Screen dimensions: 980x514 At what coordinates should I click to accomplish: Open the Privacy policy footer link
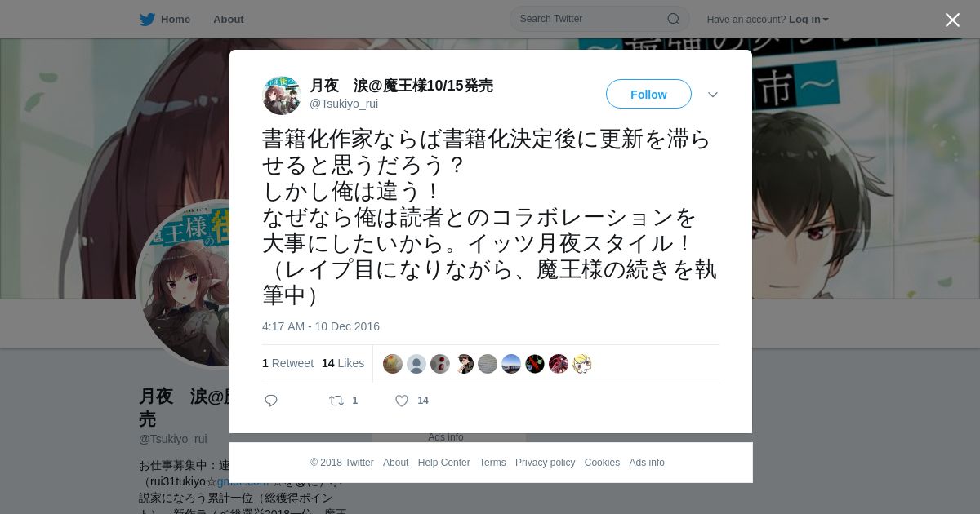[x=545, y=463]
